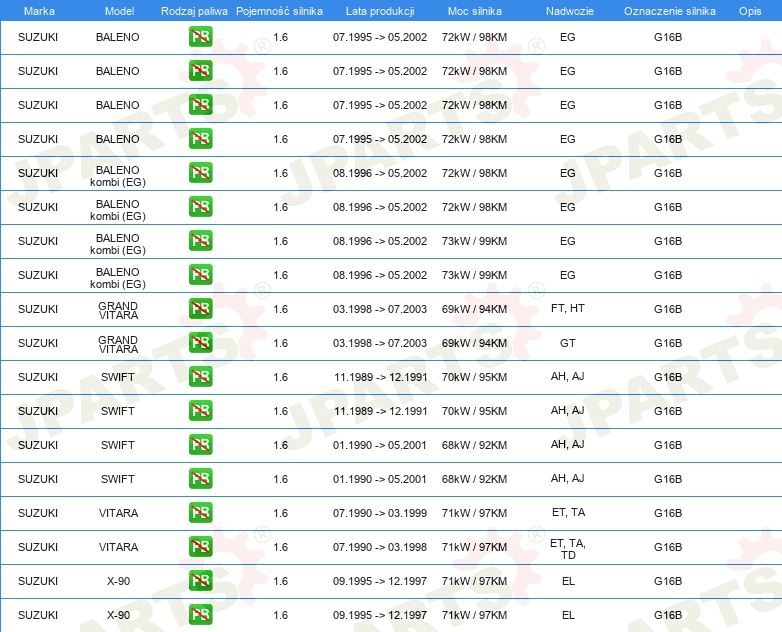Click the Oznaczenie silnika column header

click(669, 11)
